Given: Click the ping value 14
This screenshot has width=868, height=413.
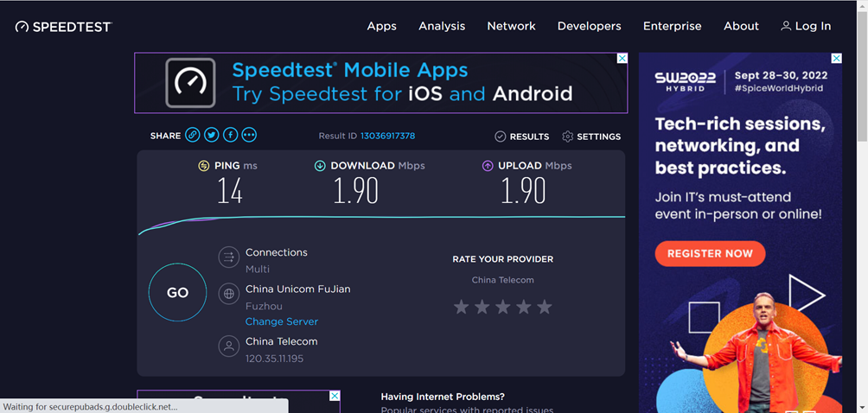Looking at the screenshot, I should pyautogui.click(x=229, y=191).
